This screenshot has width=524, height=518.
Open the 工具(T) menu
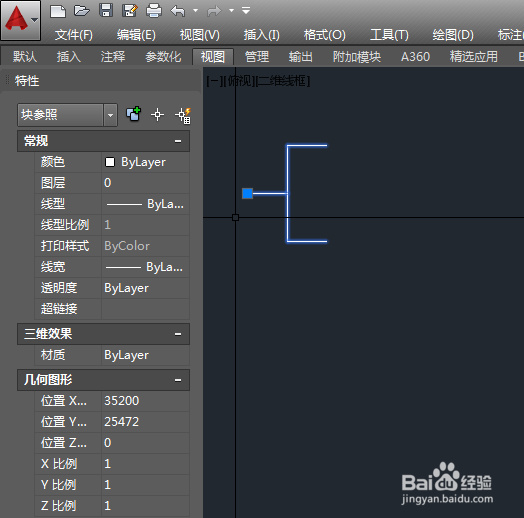pos(389,35)
